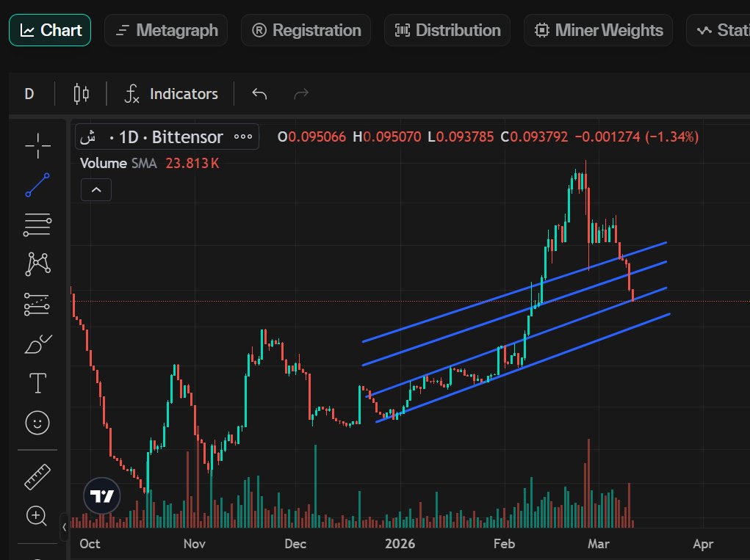Viewport: 750px width, 560px height.
Task: Click the 2026 label on the time axis
Action: pyautogui.click(x=400, y=544)
